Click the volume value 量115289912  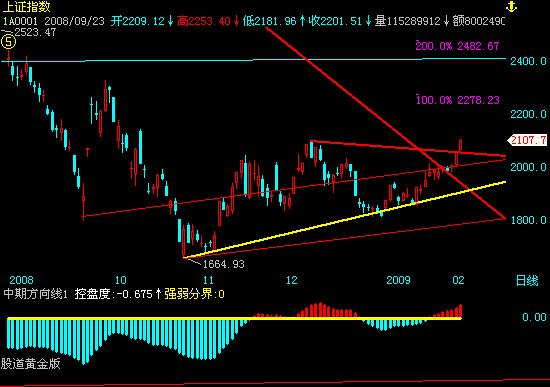pyautogui.click(x=407, y=21)
